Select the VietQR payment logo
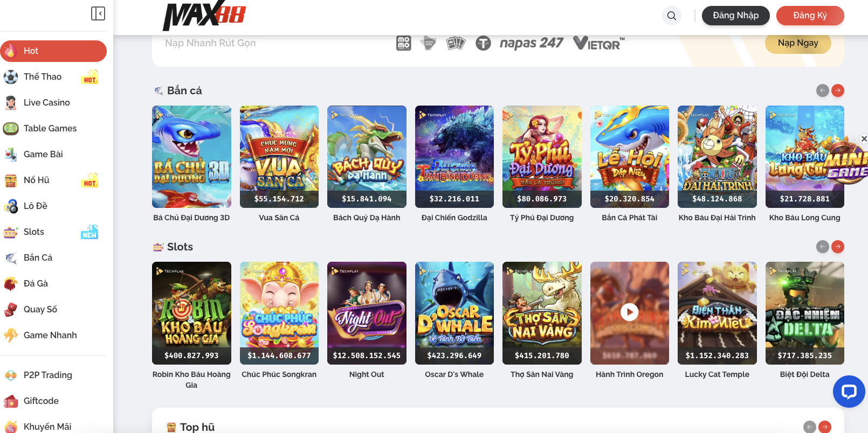The height and width of the screenshot is (433, 868). [x=599, y=43]
